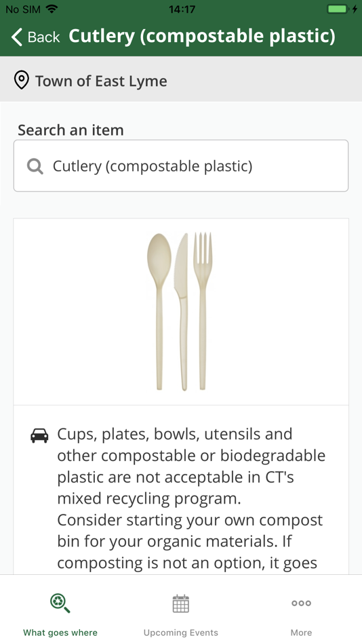Tap the Wi-Fi status icon
The height and width of the screenshot is (644, 362).
coord(52,9)
